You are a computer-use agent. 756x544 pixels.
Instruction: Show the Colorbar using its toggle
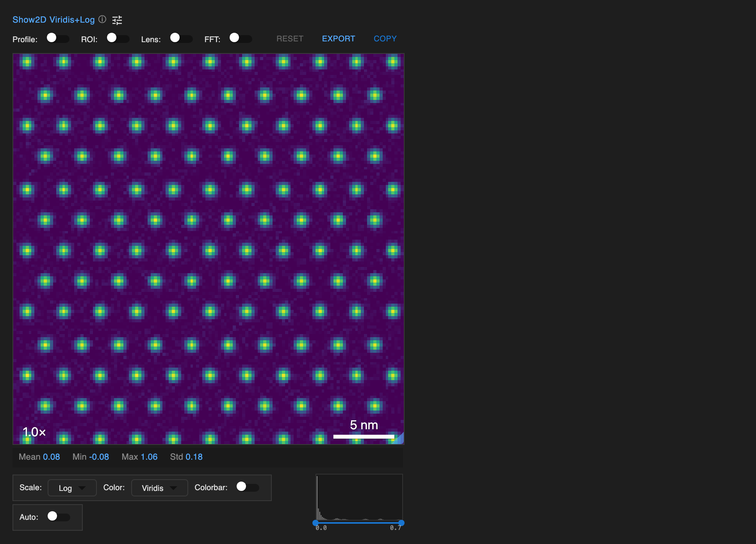[x=248, y=487]
